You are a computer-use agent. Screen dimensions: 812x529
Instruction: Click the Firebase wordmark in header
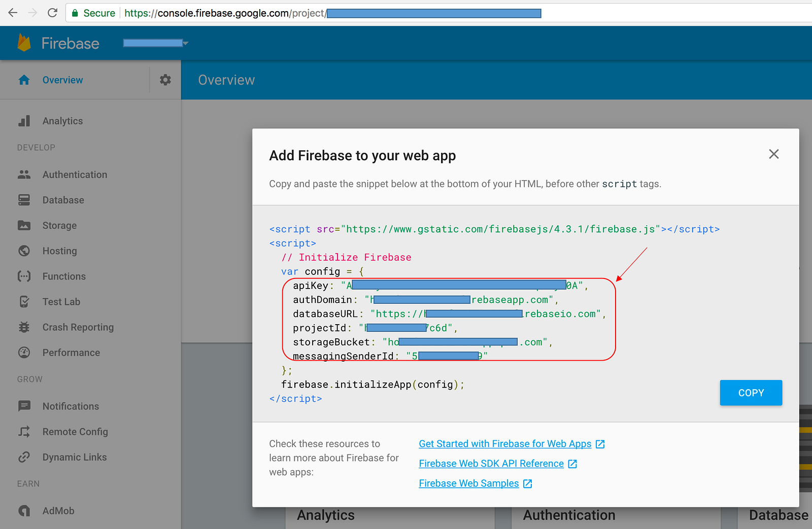[70, 44]
